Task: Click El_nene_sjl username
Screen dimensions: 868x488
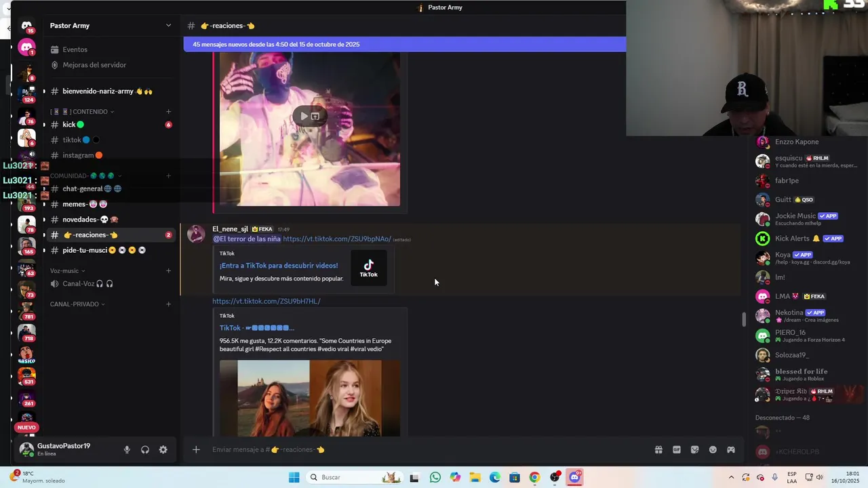Action: tap(230, 229)
